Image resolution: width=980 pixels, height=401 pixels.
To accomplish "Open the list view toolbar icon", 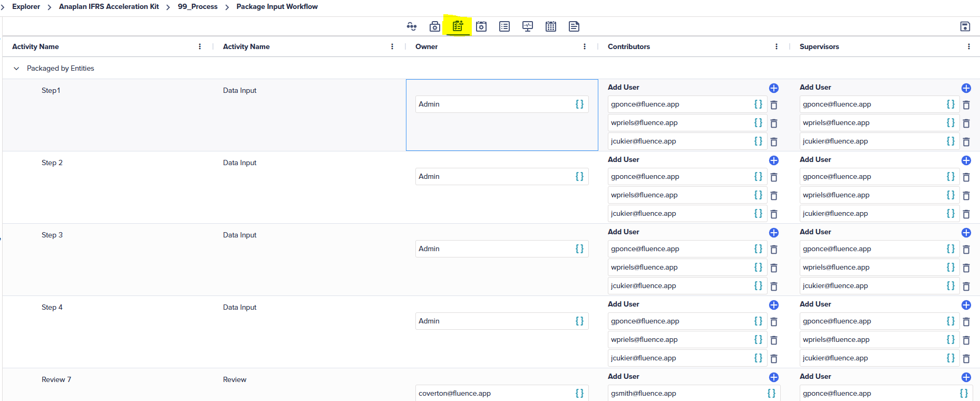I will coord(504,26).
